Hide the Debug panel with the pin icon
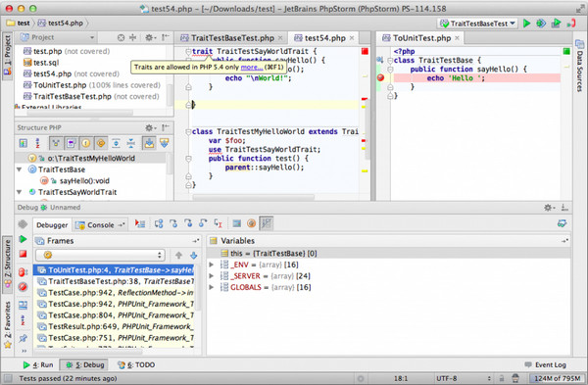588x385 pixels. click(x=564, y=208)
